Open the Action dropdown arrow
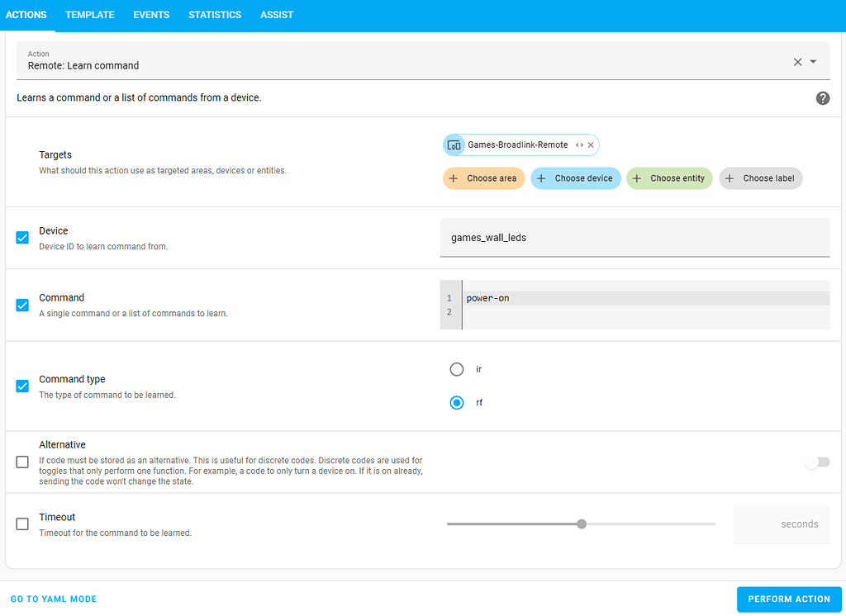Screen dimensions: 846x616 tap(813, 61)
